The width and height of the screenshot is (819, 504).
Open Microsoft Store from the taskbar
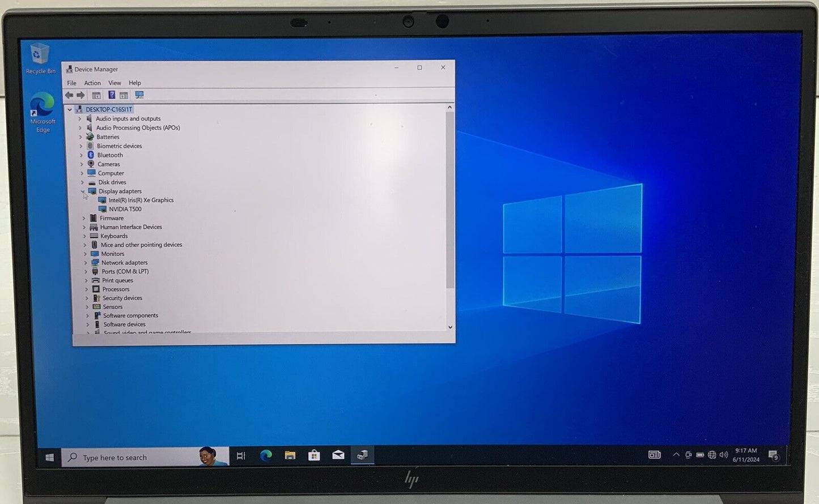tap(314, 455)
